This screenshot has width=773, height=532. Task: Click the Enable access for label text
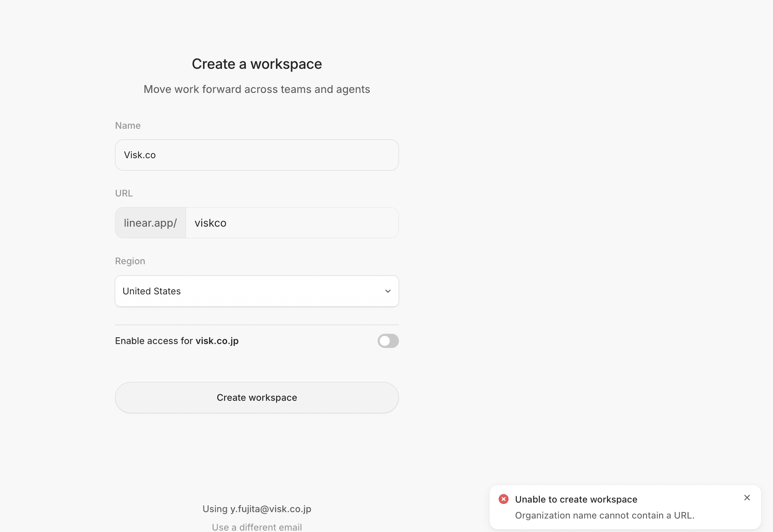pyautogui.click(x=154, y=341)
